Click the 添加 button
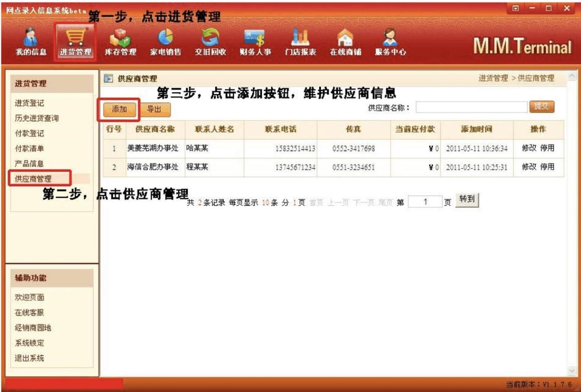 pos(119,109)
